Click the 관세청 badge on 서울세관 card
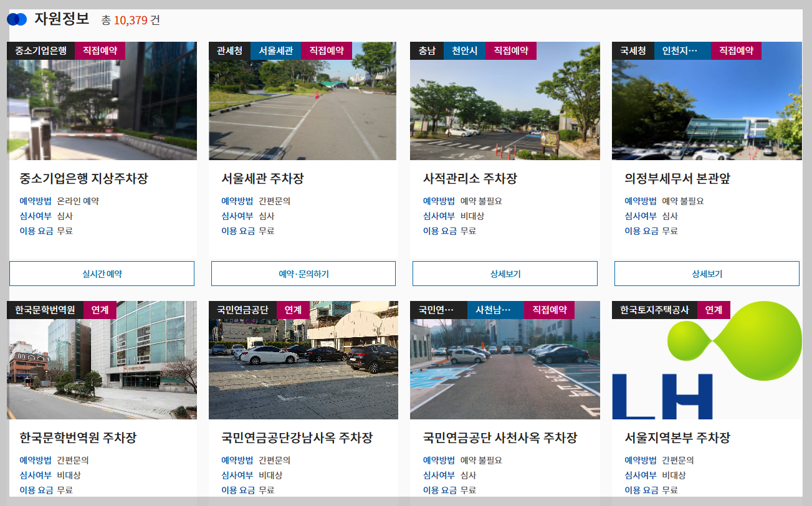This screenshot has width=812, height=506. click(229, 50)
